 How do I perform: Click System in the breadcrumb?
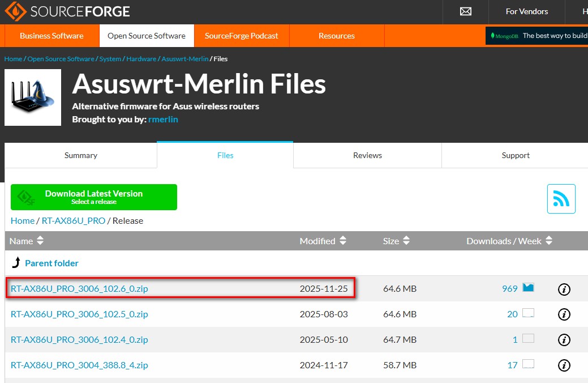110,59
